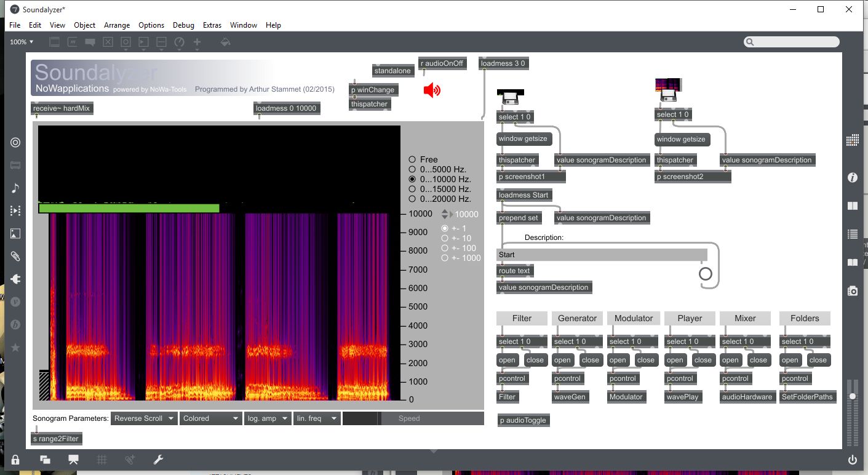Click the 10000 number box stepper arrows

point(445,214)
